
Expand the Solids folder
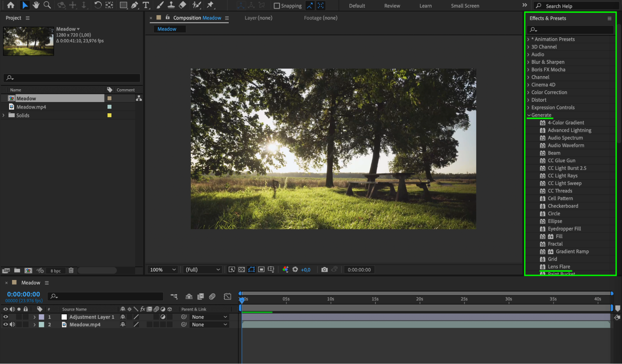point(4,115)
